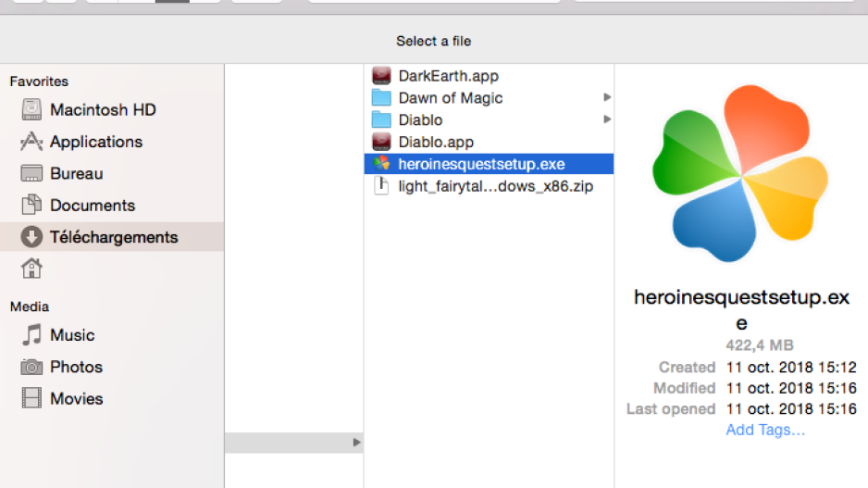Click the large clover preview image
Screen dimensions: 868x488
tap(740, 173)
